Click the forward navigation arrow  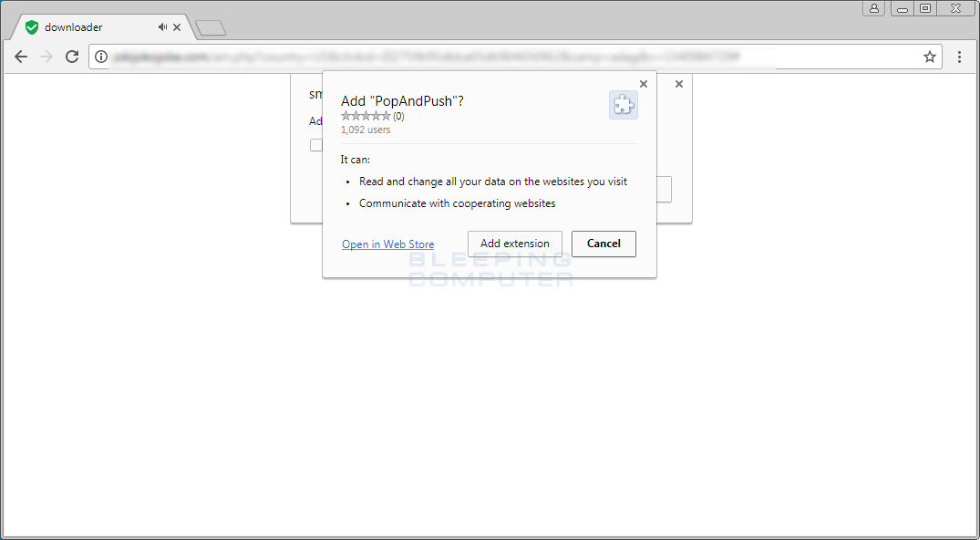pos(46,57)
